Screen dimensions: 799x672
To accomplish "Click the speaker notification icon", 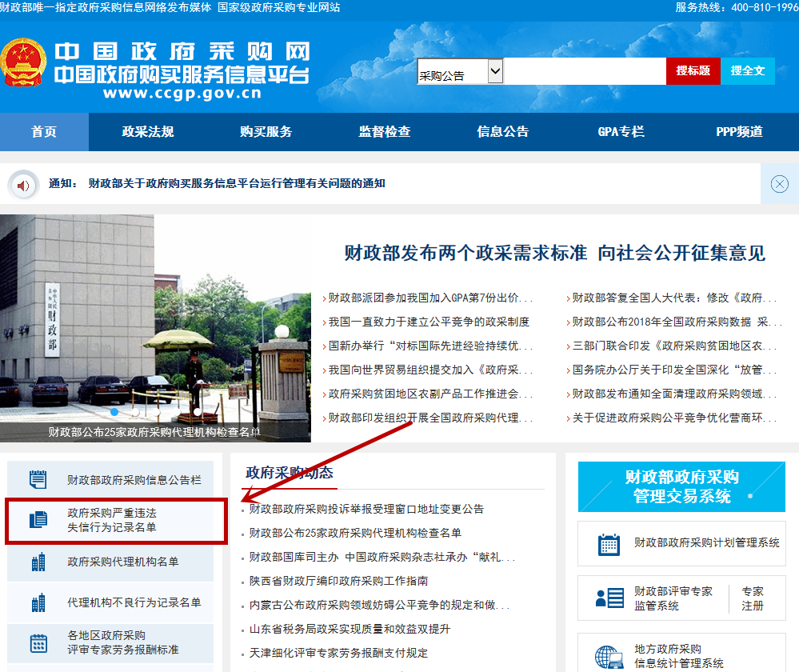I will coord(24,186).
